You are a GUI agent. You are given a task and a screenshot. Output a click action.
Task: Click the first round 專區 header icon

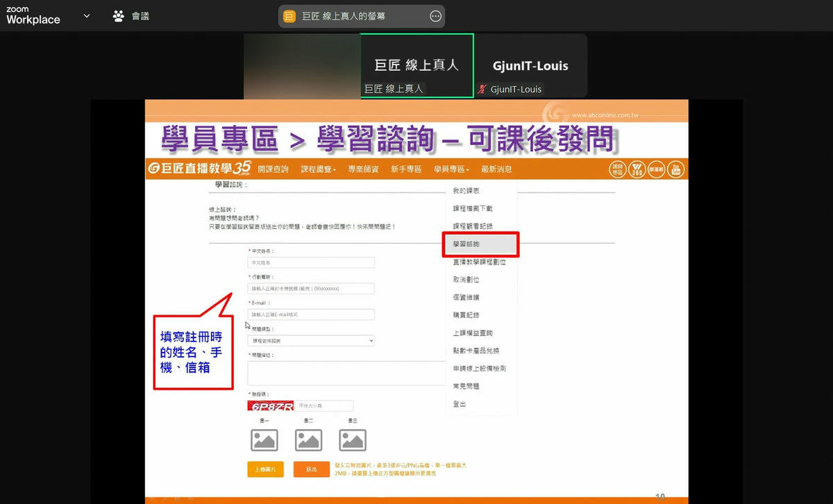617,169
